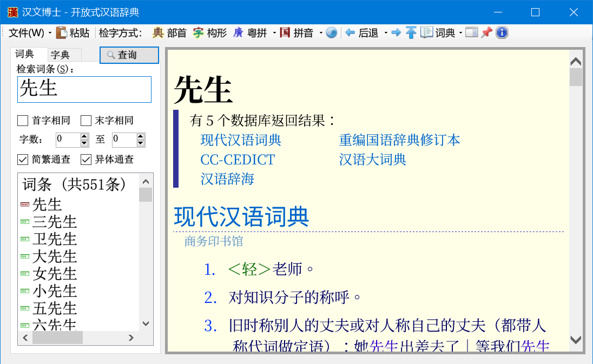The height and width of the screenshot is (364, 593).
Task: Enable the 末字相同 checkbox
Action: [86, 121]
